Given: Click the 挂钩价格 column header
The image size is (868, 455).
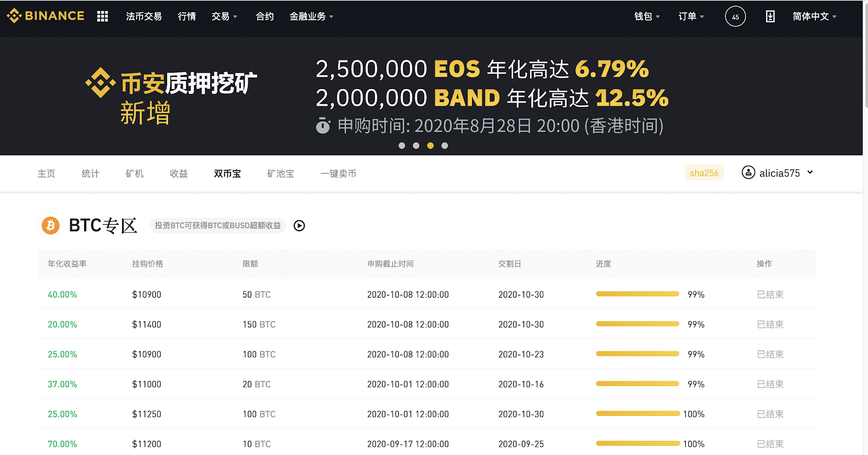Looking at the screenshot, I should [148, 264].
